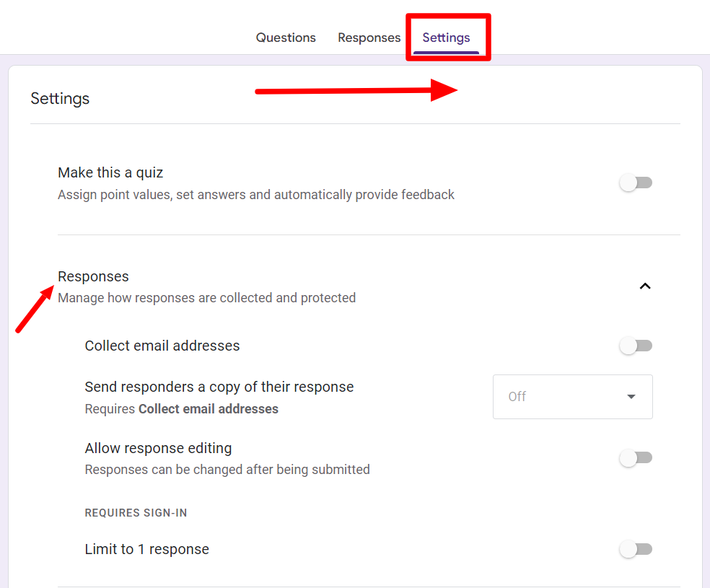Click Send responders a copy text
Image resolution: width=710 pixels, height=588 pixels.
coord(219,387)
